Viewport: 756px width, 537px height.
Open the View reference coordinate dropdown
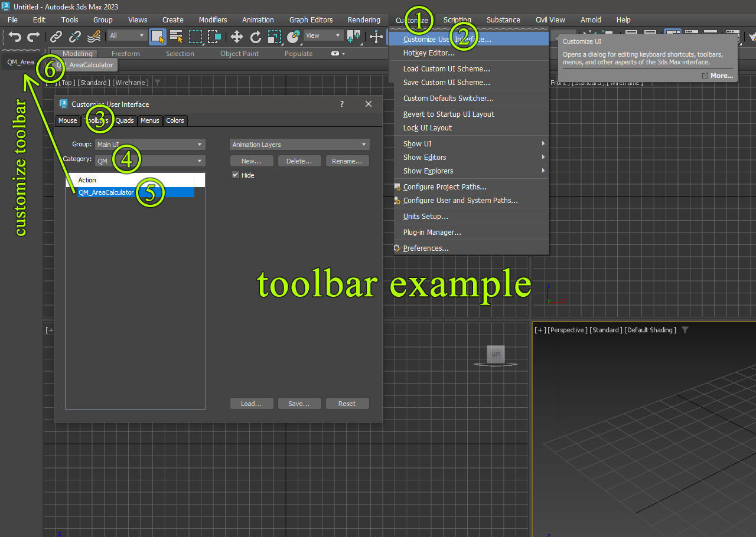[323, 35]
